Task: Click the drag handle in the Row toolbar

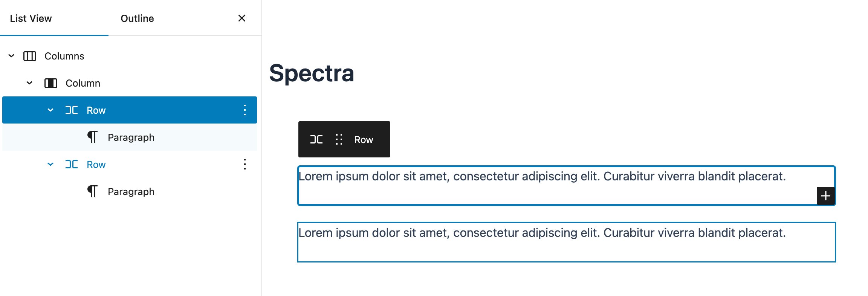Action: [339, 139]
